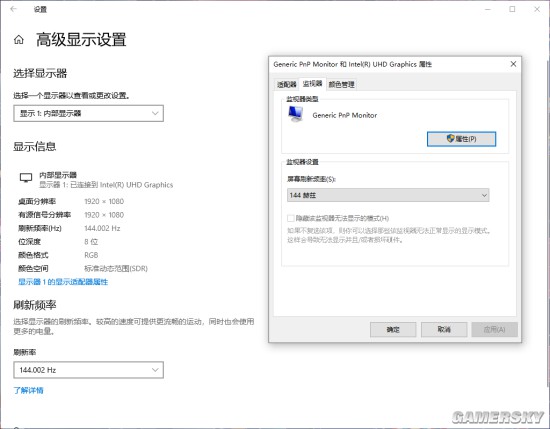The height and width of the screenshot is (429, 550).
Task: Click the monitor icon next to 内部显示器
Action: [26, 178]
